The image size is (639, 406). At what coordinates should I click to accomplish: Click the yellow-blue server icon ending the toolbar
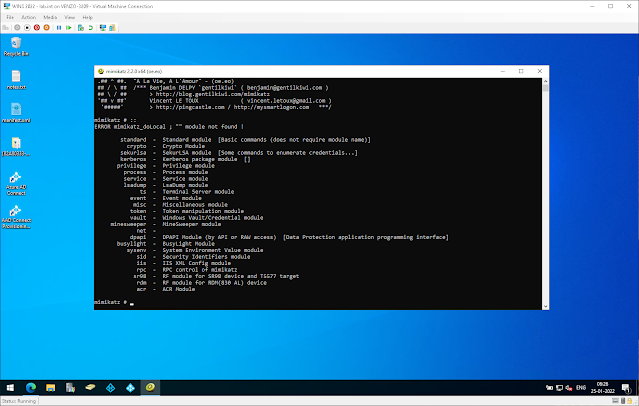click(112, 28)
